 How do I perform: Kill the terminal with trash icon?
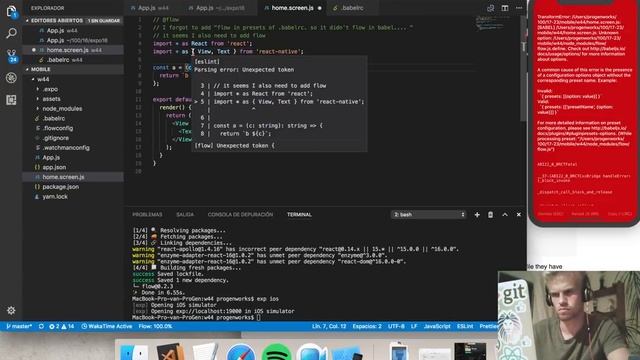coord(490,215)
